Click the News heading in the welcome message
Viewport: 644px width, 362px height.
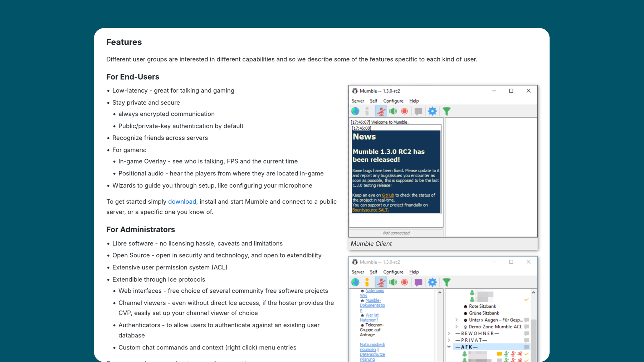[364, 137]
